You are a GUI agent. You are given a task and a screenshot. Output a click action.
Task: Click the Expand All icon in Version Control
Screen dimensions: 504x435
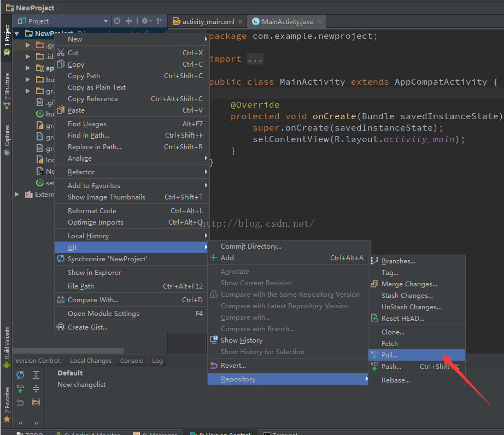point(36,375)
